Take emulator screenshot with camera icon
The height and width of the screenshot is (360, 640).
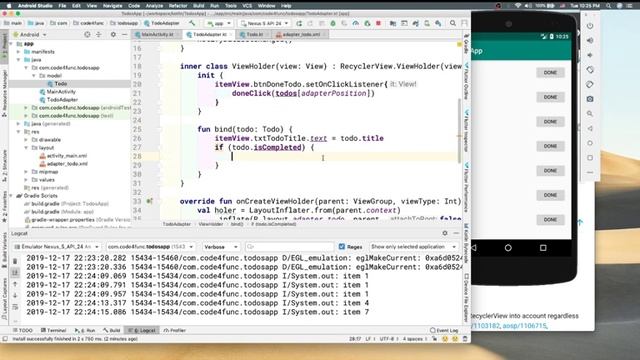tap(590, 99)
